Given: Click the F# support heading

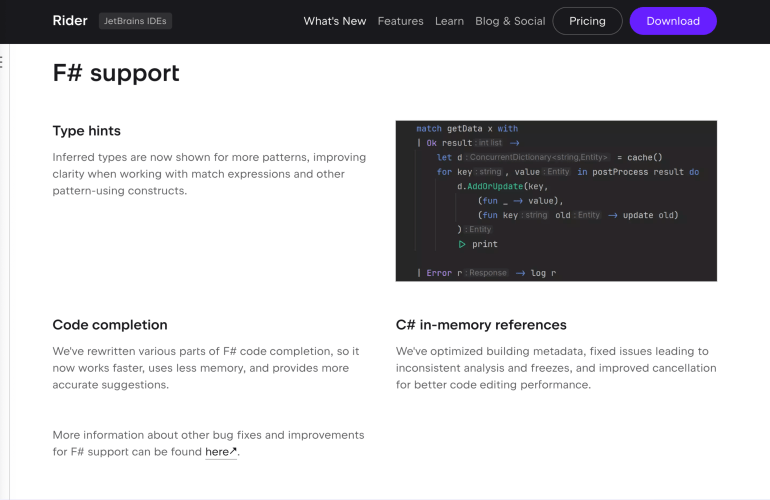Looking at the screenshot, I should [116, 73].
